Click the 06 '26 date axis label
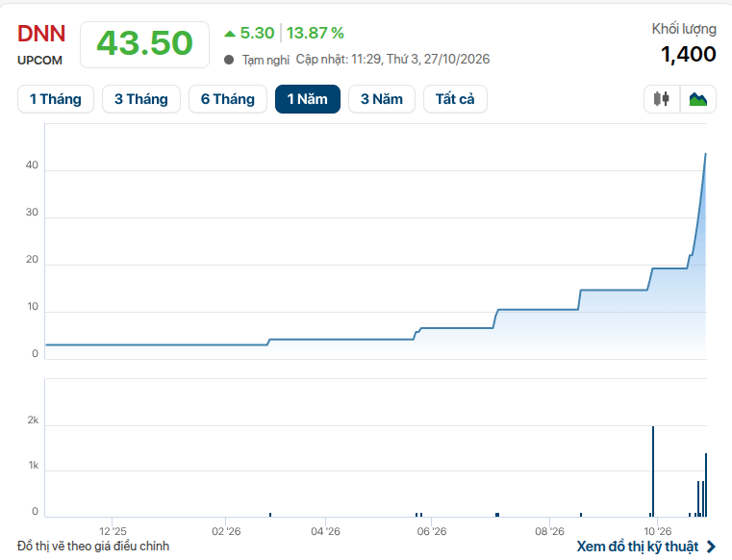The width and height of the screenshot is (732, 560). [432, 531]
